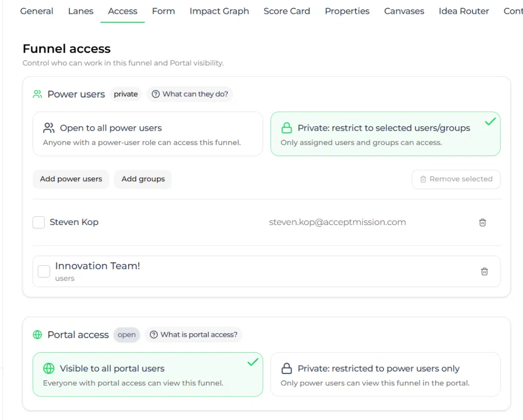The height and width of the screenshot is (420, 523).
Task: Select the Access tab
Action: pos(123,11)
